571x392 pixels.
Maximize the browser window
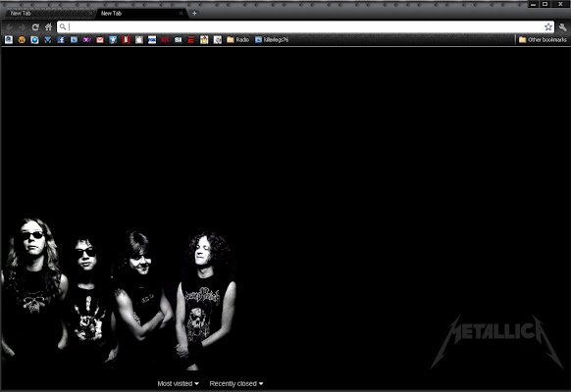click(545, 4)
